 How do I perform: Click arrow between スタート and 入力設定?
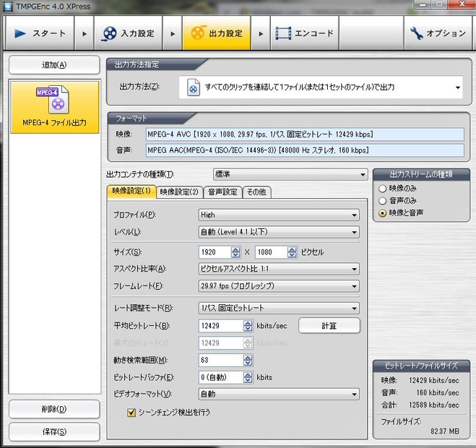(85, 33)
